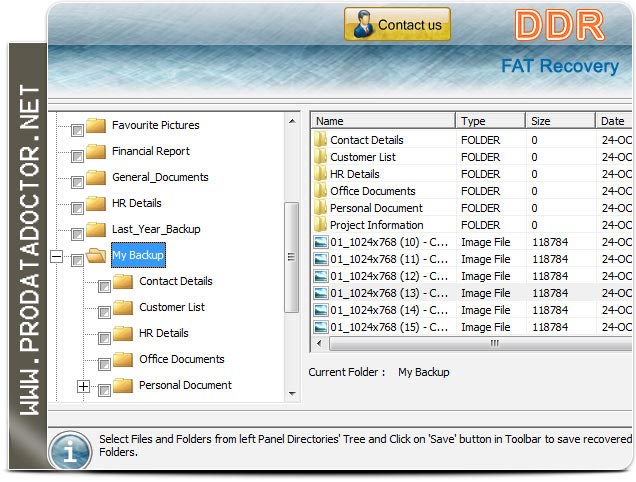Tick the Last_Year_Backup checkbox

(x=77, y=235)
